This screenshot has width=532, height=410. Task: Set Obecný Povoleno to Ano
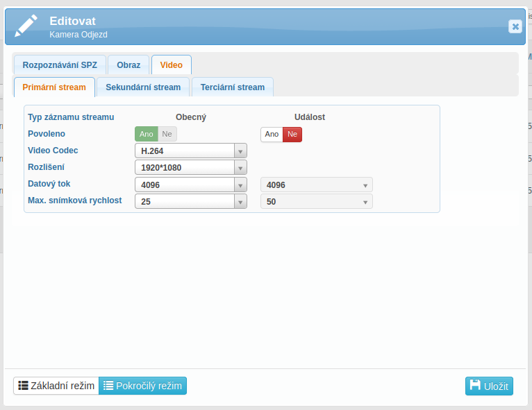click(x=146, y=134)
